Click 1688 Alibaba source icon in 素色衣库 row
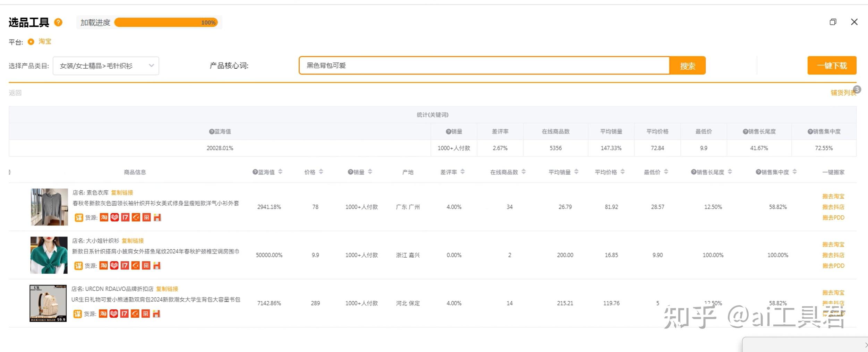The image size is (868, 352). click(136, 217)
